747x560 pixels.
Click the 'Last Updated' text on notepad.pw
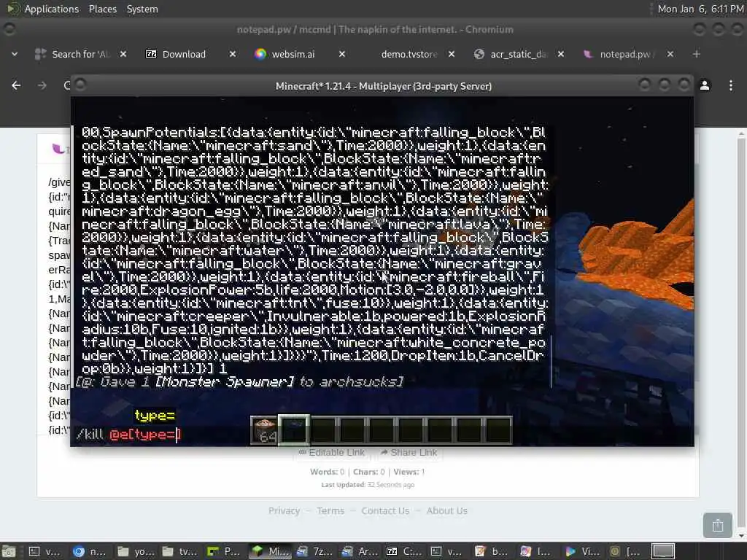[368, 485]
